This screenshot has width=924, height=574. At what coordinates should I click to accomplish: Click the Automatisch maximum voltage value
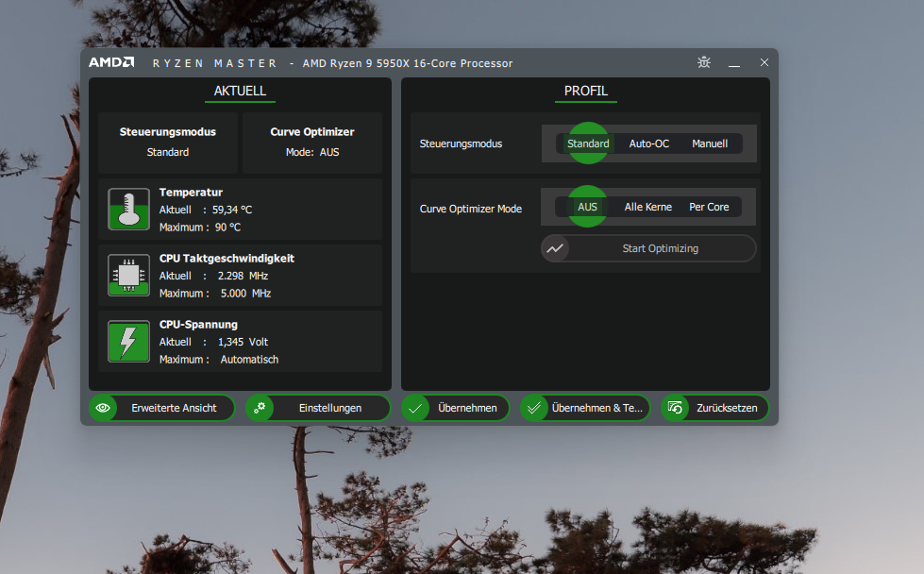coord(249,360)
